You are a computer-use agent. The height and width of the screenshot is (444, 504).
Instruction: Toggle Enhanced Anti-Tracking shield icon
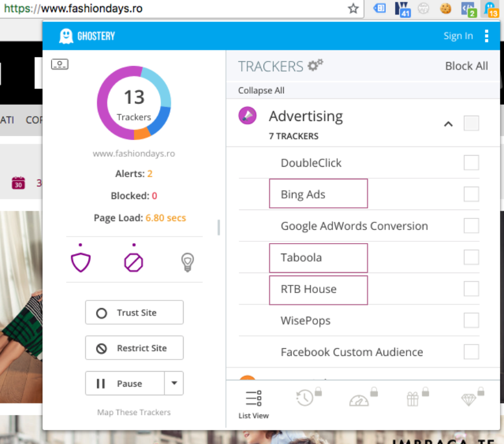tap(81, 262)
